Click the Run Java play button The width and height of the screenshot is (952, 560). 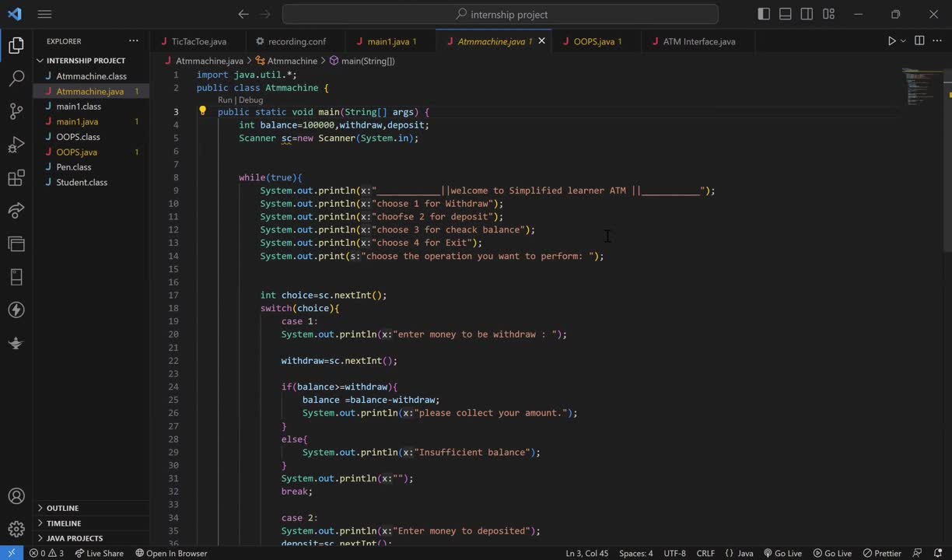891,41
